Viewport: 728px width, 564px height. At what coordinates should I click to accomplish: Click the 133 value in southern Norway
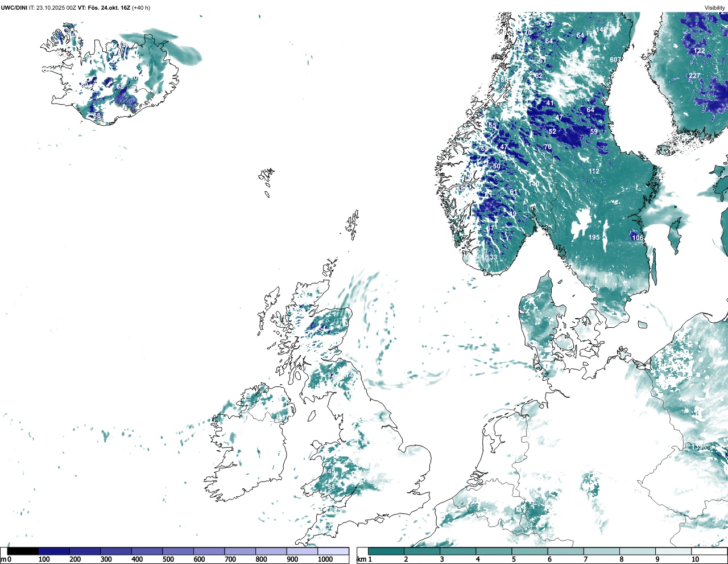(491, 257)
